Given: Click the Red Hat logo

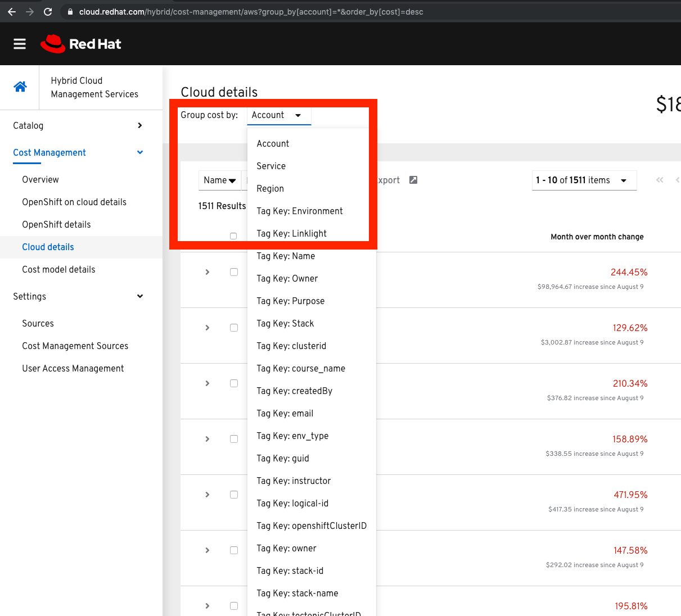Looking at the screenshot, I should pos(81,44).
